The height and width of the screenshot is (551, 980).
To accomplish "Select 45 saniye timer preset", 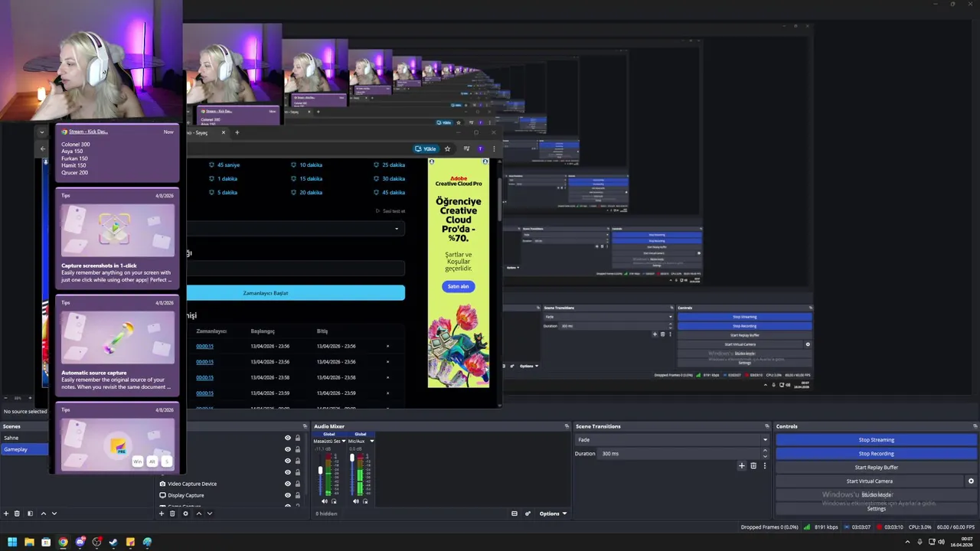I will tap(224, 165).
